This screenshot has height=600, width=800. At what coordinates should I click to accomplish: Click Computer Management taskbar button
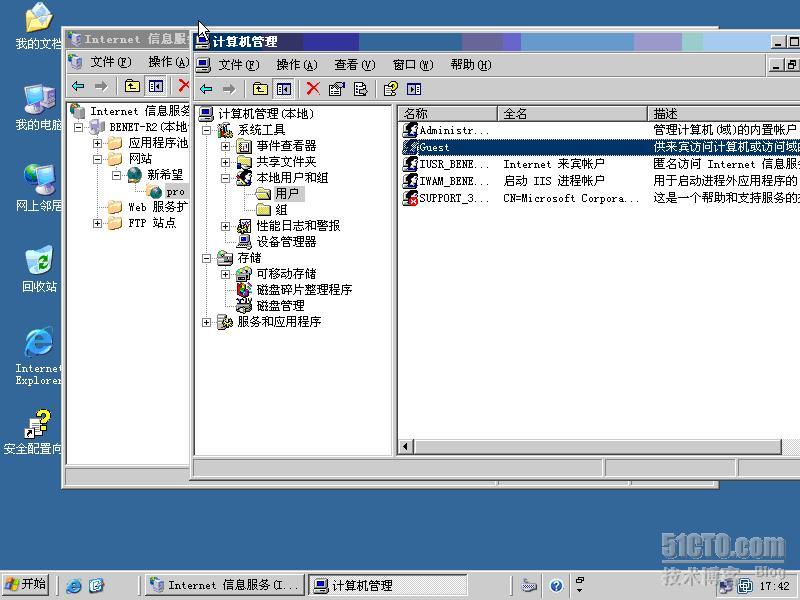[388, 585]
